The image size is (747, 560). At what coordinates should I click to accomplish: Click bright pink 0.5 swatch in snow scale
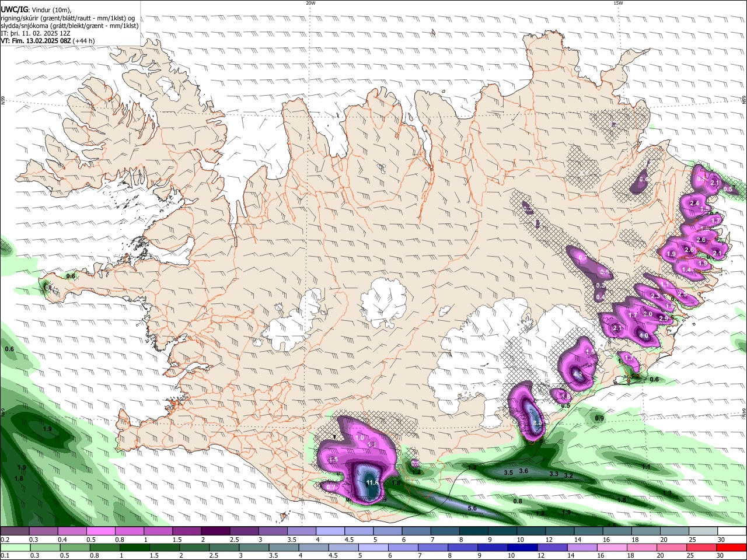(100, 531)
